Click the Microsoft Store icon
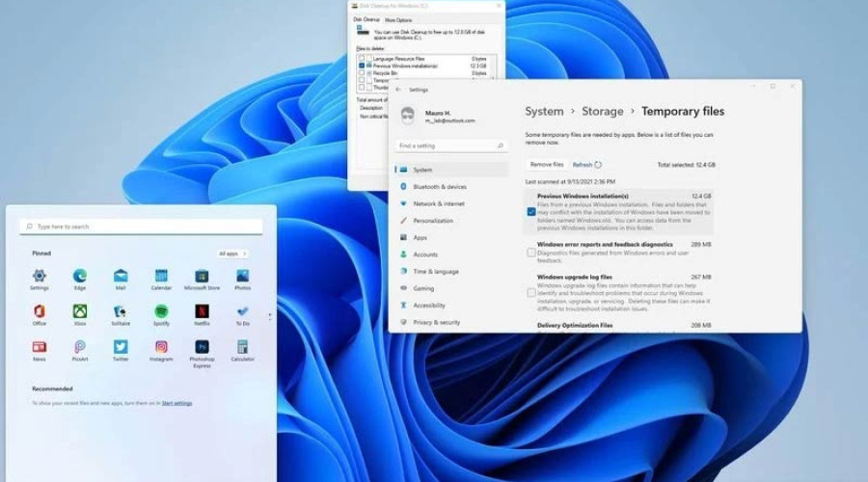The height and width of the screenshot is (482, 868). pyautogui.click(x=202, y=276)
